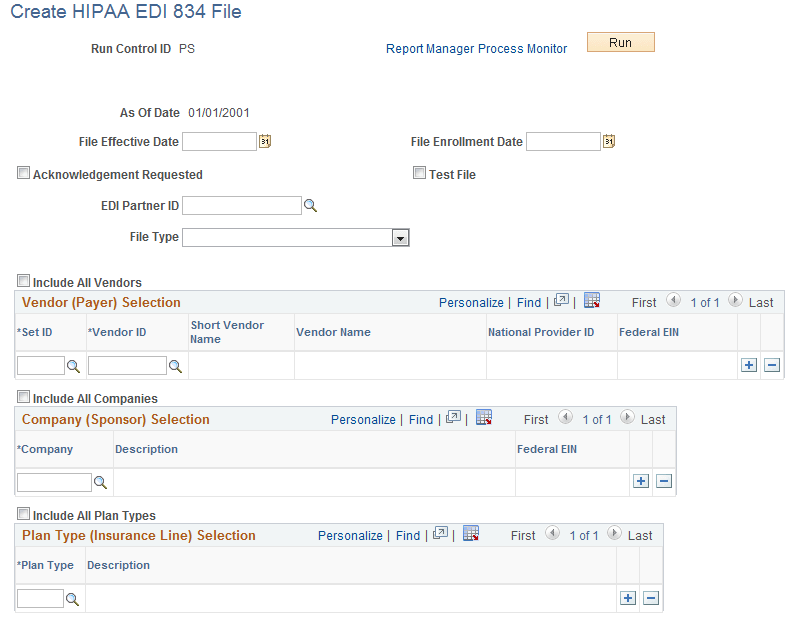790x618 pixels.
Task: Find in the Vendor (Payer) Selection grid
Action: (x=529, y=303)
